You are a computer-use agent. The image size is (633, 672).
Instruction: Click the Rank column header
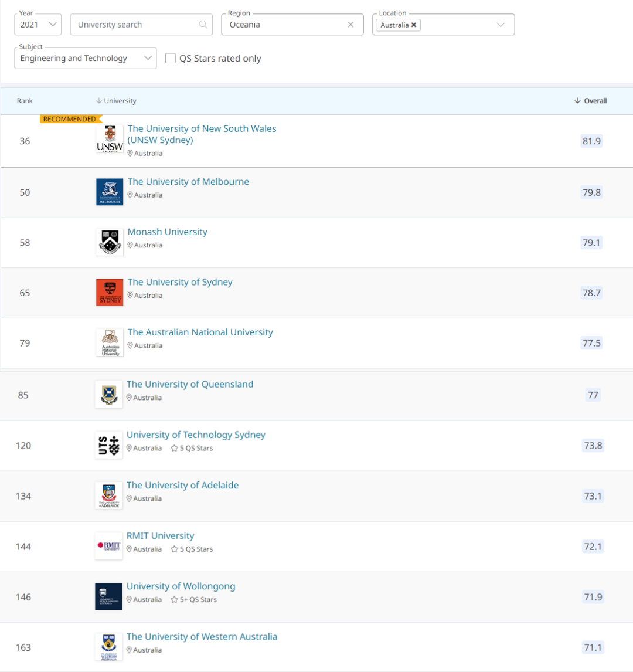(x=25, y=101)
